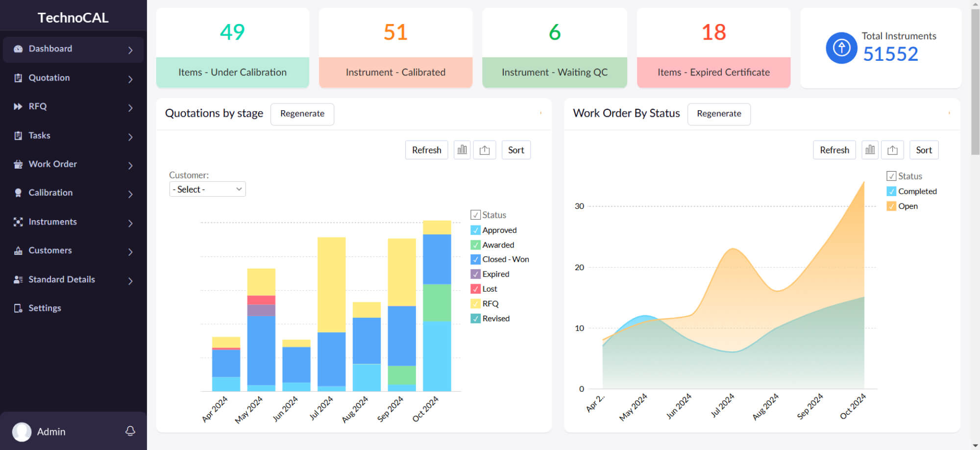980x450 pixels.
Task: Click the export icon on Work Order By Status
Action: 892,150
